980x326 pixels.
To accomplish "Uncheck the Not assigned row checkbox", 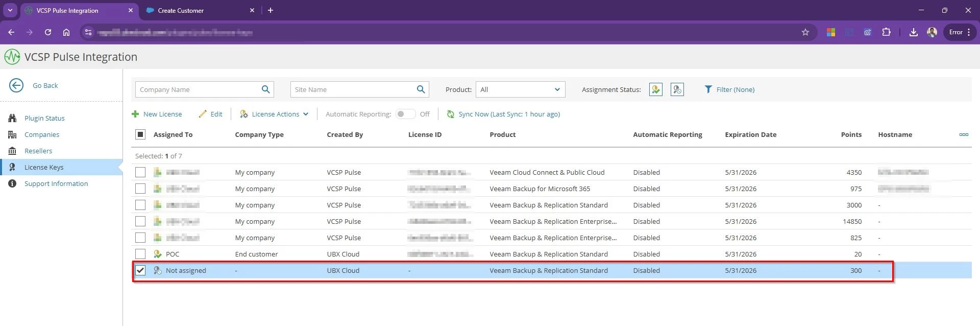I will [140, 270].
